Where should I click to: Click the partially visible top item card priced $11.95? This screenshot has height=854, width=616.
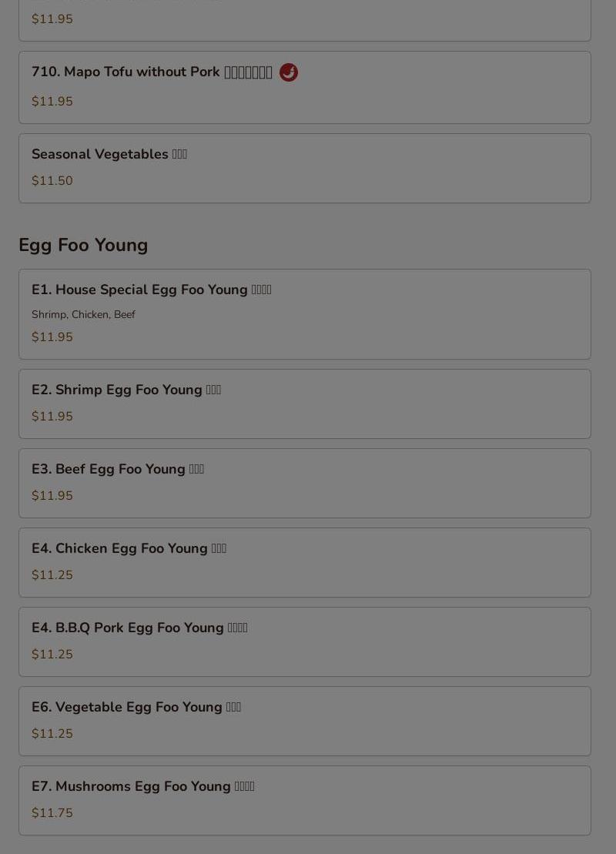(x=304, y=20)
